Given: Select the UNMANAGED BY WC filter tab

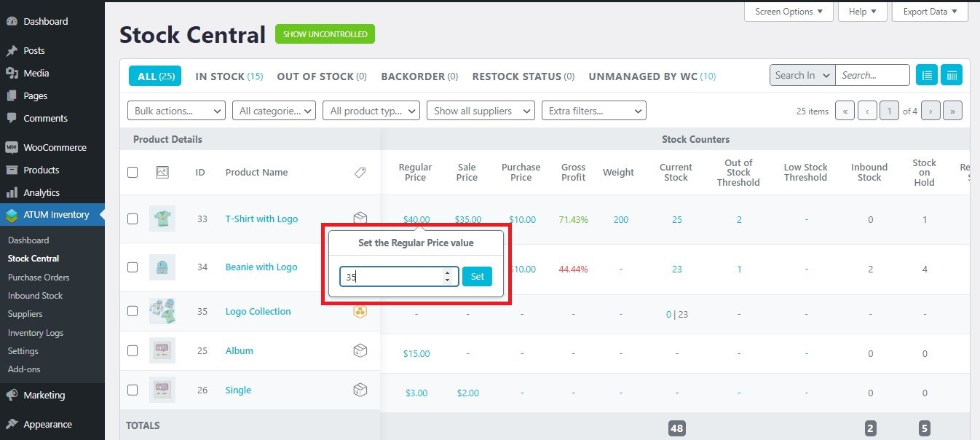Looking at the screenshot, I should 652,76.
